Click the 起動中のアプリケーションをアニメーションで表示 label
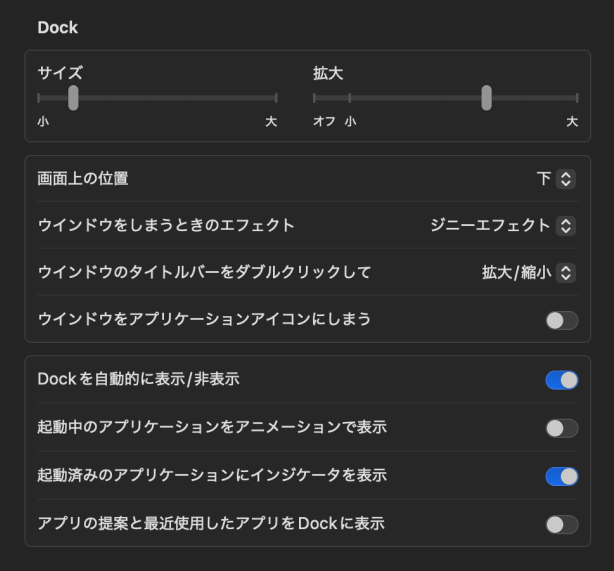614x571 pixels. (x=212, y=427)
